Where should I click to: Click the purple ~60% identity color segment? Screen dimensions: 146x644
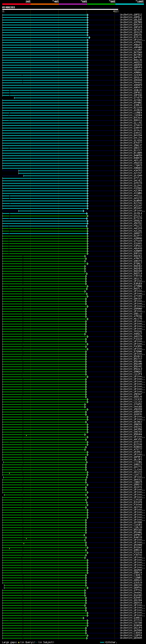(x=73, y=4)
